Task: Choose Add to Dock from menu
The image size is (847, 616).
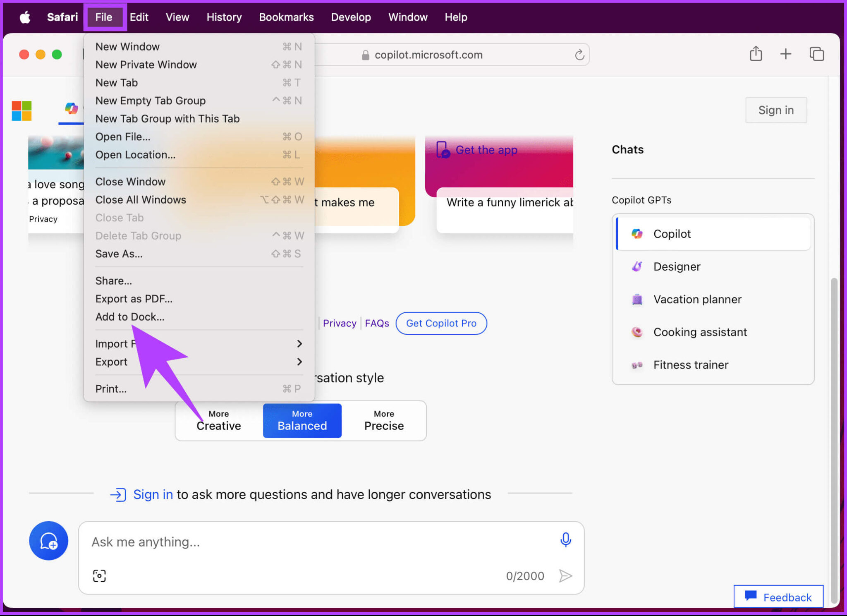Action: [199, 317]
